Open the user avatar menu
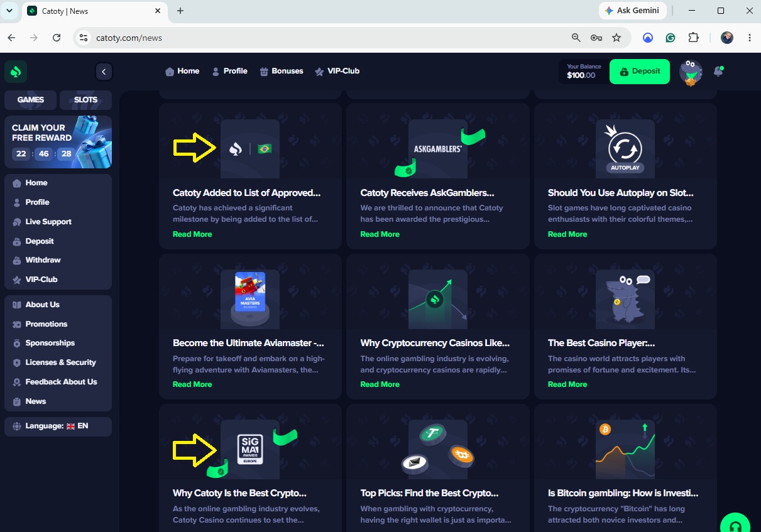Viewport: 761px width, 532px height. (691, 72)
